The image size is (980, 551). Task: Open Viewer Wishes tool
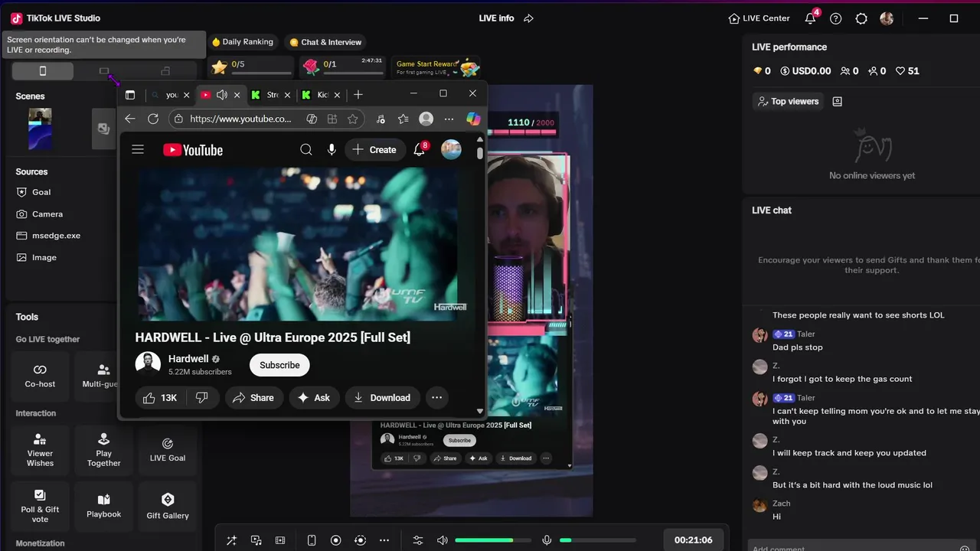(x=40, y=449)
